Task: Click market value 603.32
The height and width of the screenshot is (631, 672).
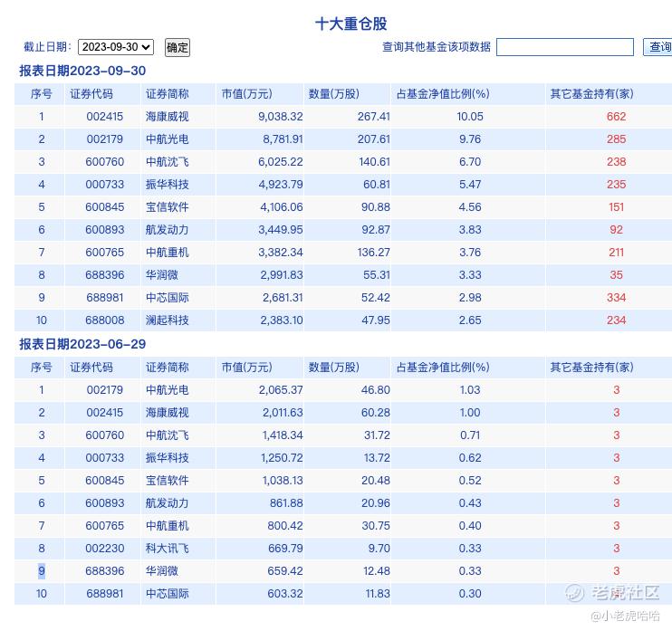Action: 285,594
